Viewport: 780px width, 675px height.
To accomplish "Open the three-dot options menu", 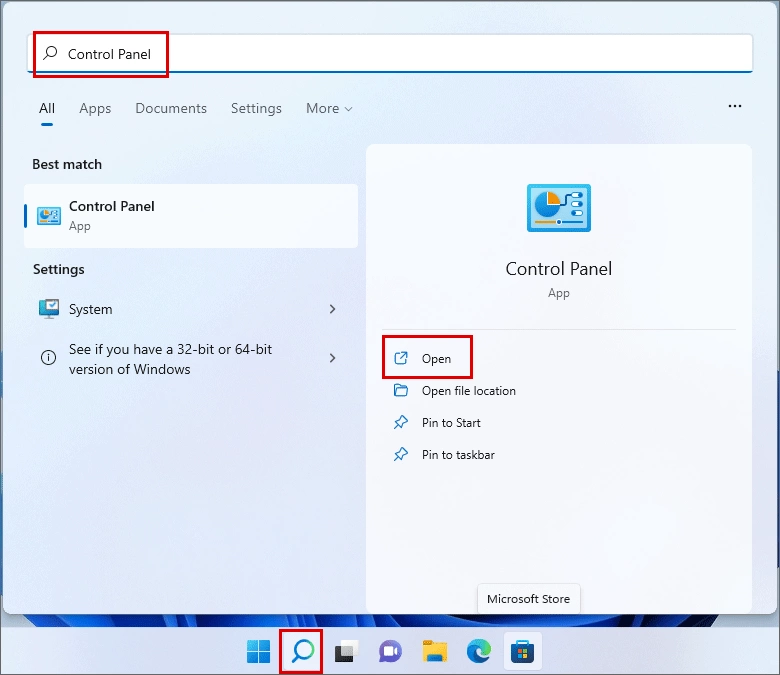I will [x=735, y=106].
